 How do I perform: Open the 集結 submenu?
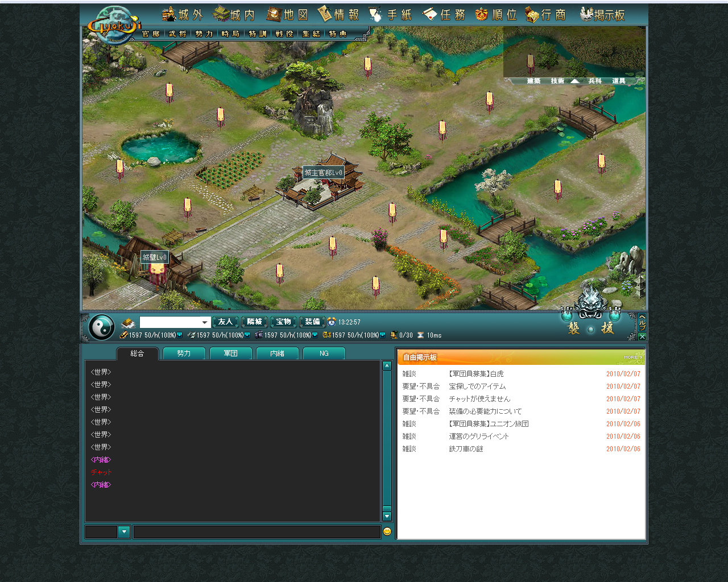pos(311,34)
